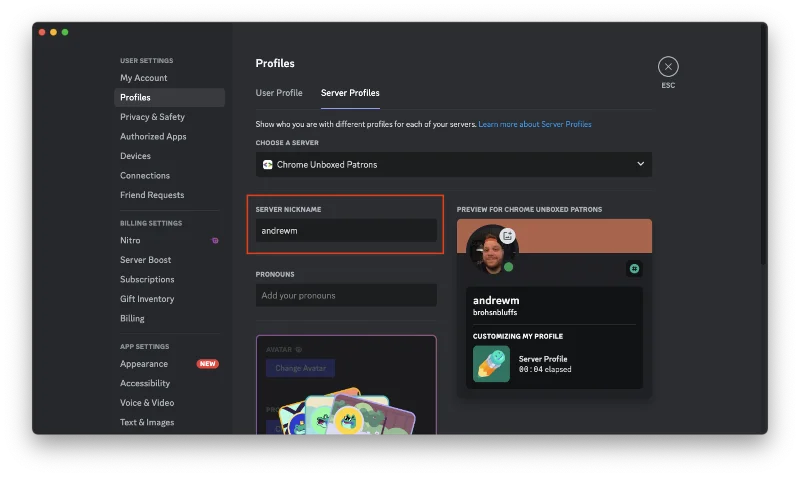Image resolution: width=800 pixels, height=477 pixels.
Task: Click the Change Avatar button
Action: pos(301,368)
